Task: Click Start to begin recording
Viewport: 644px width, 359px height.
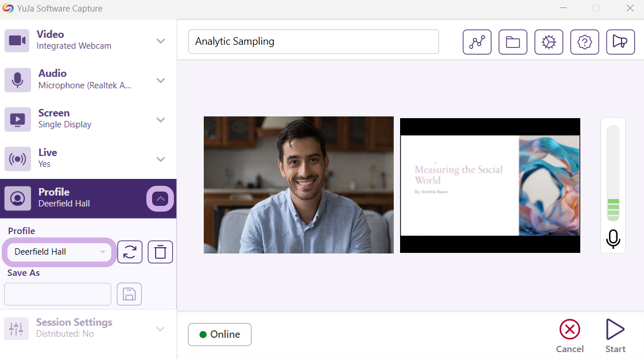Action: click(x=615, y=336)
